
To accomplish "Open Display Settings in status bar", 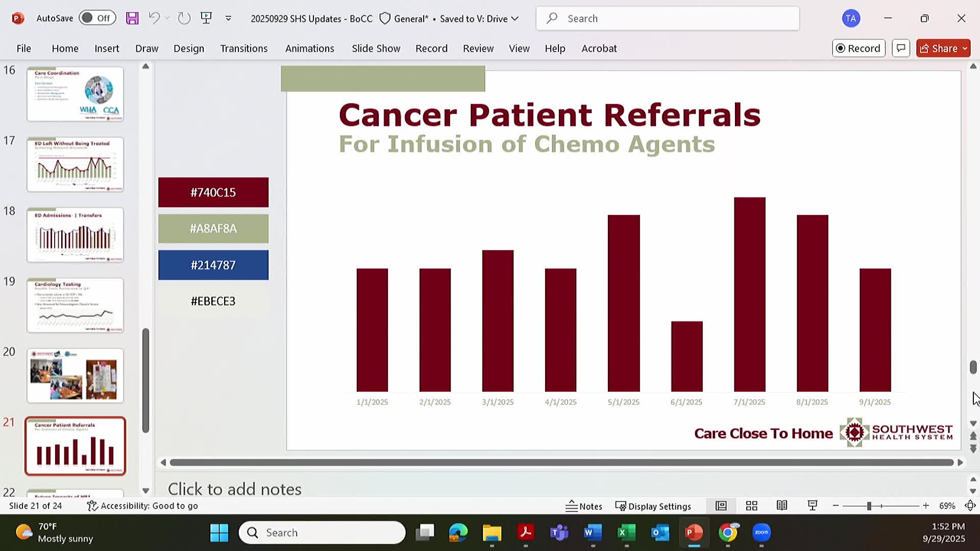I will click(x=653, y=506).
